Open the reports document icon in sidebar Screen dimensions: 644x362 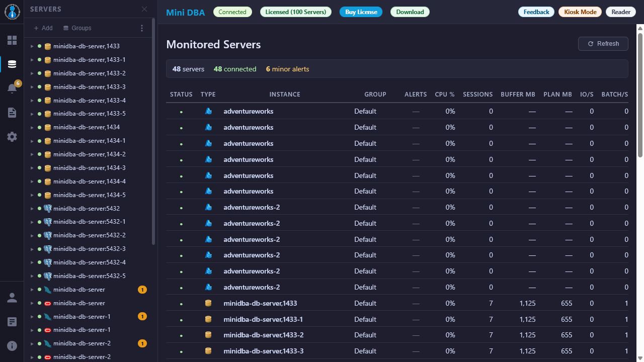point(12,113)
